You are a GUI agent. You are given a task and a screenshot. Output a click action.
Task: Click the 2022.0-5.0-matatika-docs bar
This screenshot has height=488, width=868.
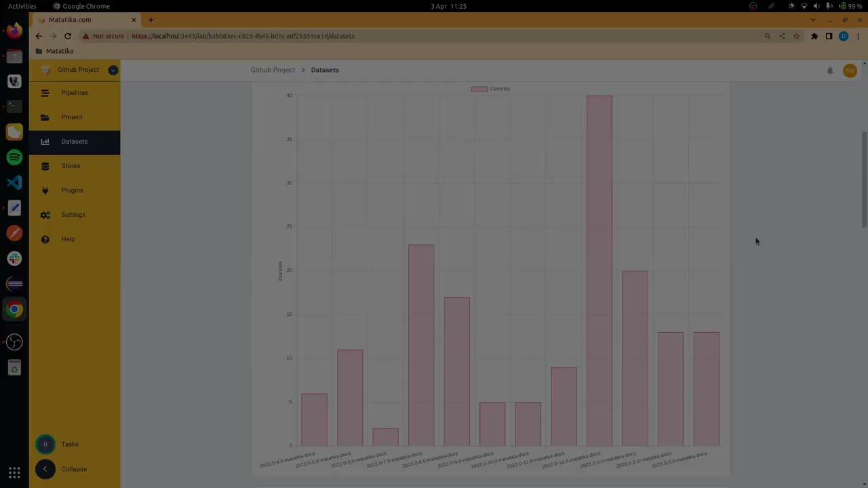coord(350,398)
